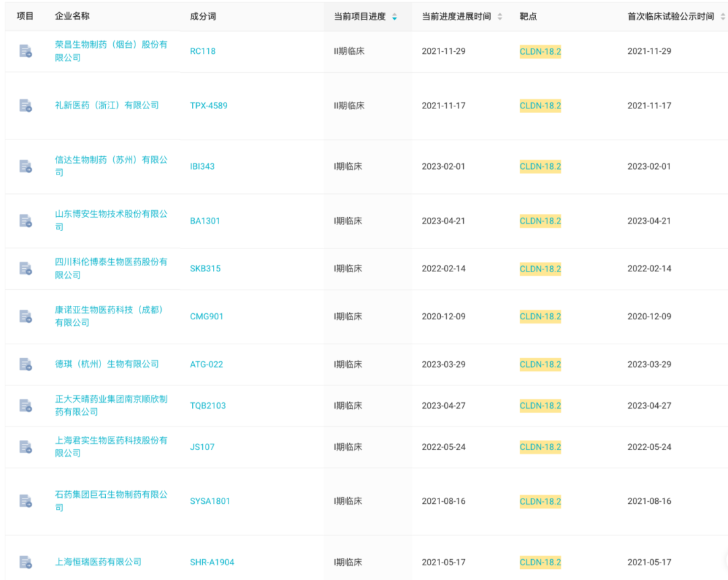The height and width of the screenshot is (580, 728).
Task: Open company 德琪（杭州）生物有限公司
Action: point(107,364)
